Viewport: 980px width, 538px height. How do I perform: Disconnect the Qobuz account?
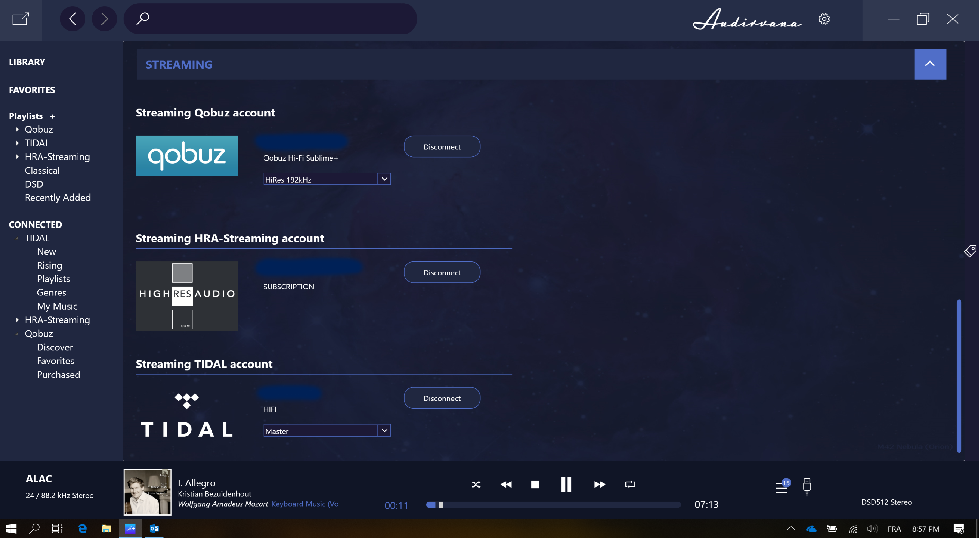coord(441,146)
